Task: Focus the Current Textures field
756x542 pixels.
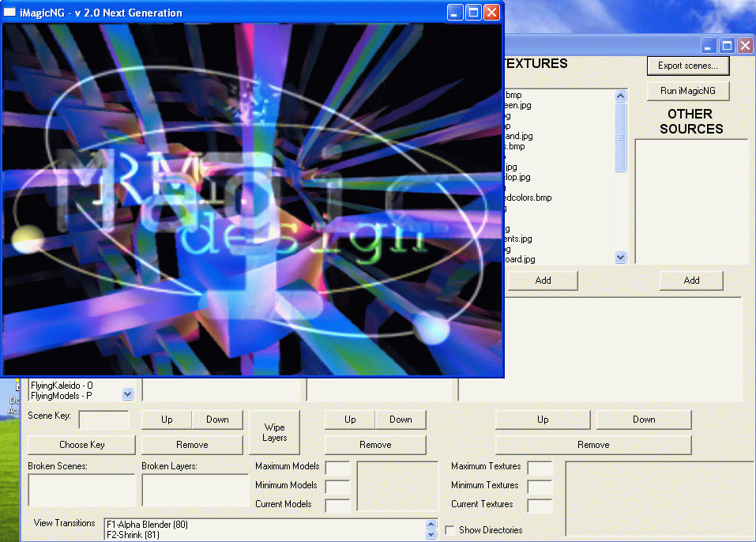Action: pyautogui.click(x=540, y=506)
